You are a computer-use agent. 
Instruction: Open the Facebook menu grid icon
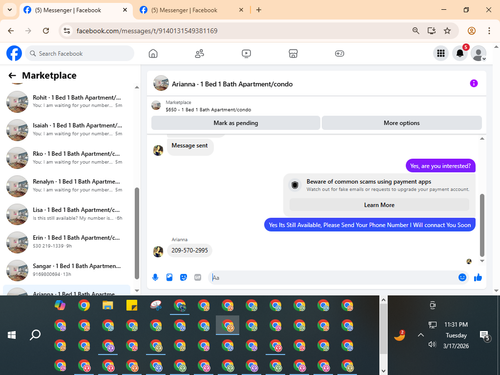point(441,53)
